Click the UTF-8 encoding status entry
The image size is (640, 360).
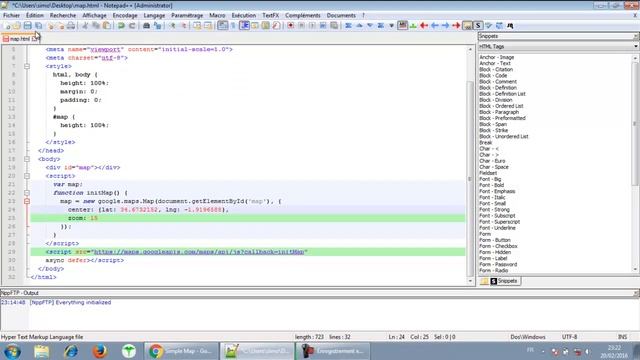[x=569, y=337]
